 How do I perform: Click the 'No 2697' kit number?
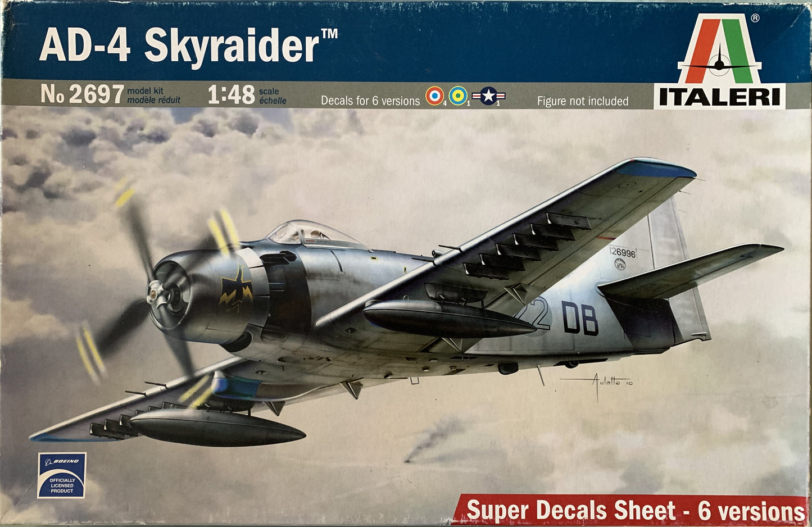82,95
